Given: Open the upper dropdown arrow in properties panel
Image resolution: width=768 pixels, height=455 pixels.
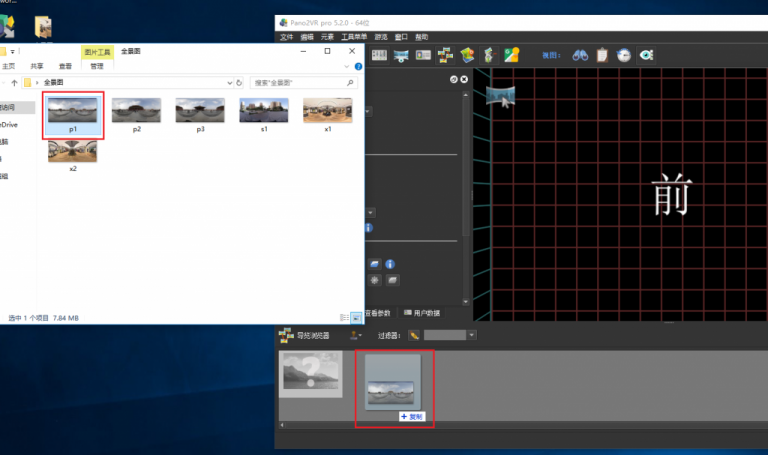Looking at the screenshot, I should (368, 112).
